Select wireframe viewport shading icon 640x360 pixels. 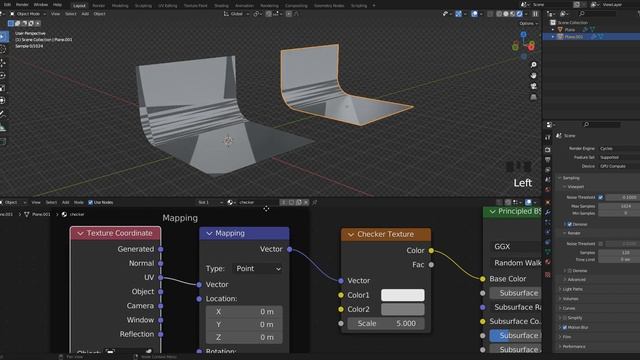coord(499,14)
